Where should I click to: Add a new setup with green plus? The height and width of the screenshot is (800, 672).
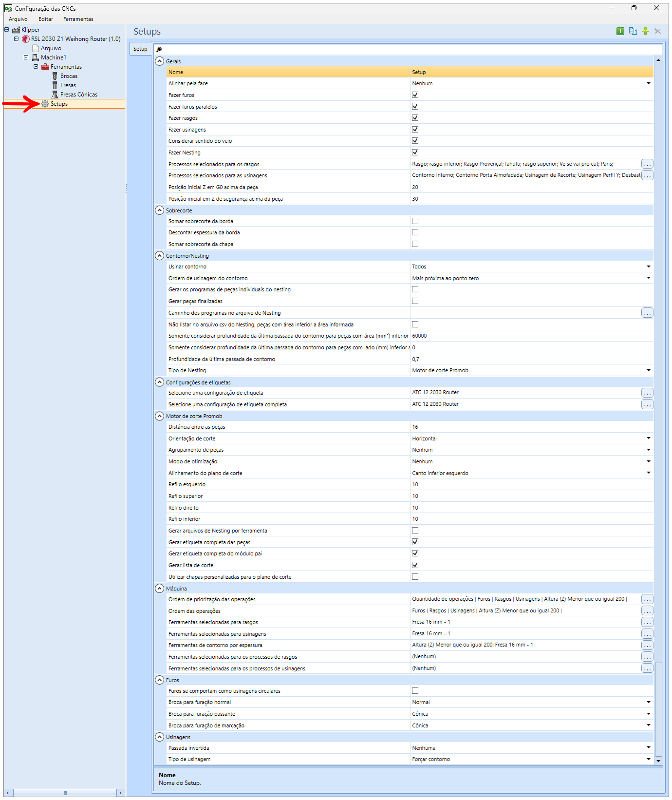[x=646, y=31]
